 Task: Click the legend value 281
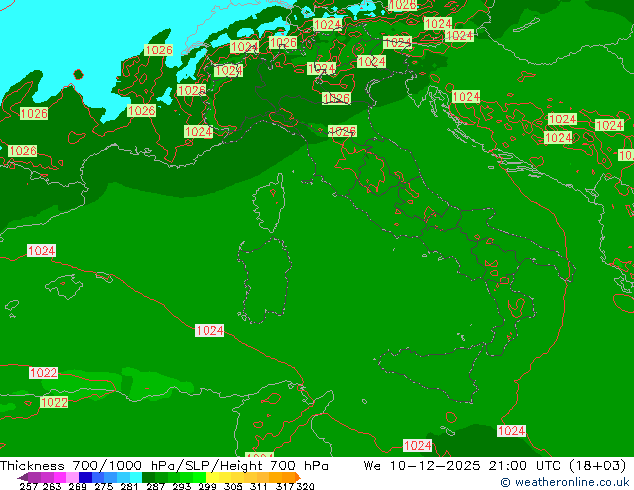point(129,486)
